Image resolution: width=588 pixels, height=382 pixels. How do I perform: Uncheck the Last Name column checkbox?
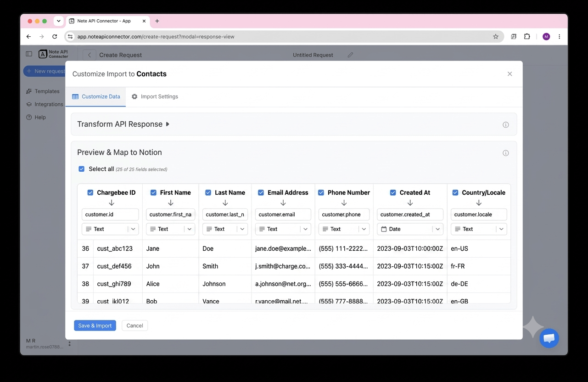208,192
